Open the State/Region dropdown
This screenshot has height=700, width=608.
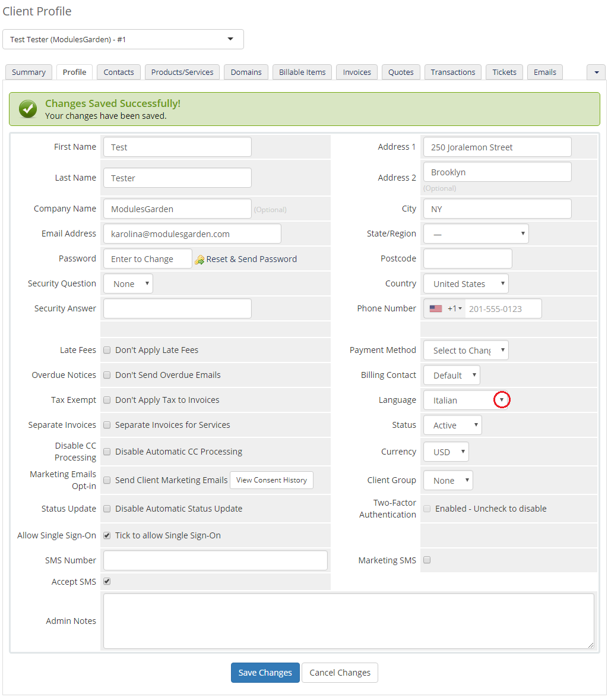click(x=476, y=234)
